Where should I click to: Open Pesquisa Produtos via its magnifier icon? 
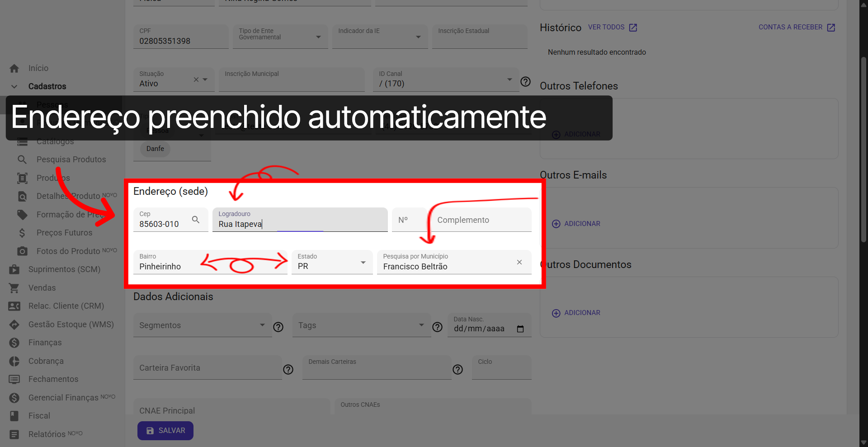pos(22,159)
